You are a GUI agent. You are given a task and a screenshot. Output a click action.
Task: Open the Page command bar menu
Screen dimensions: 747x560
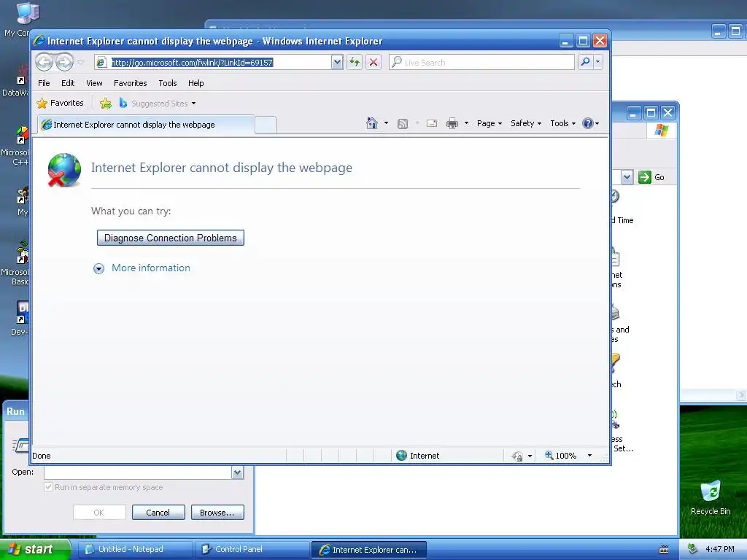[x=489, y=123]
